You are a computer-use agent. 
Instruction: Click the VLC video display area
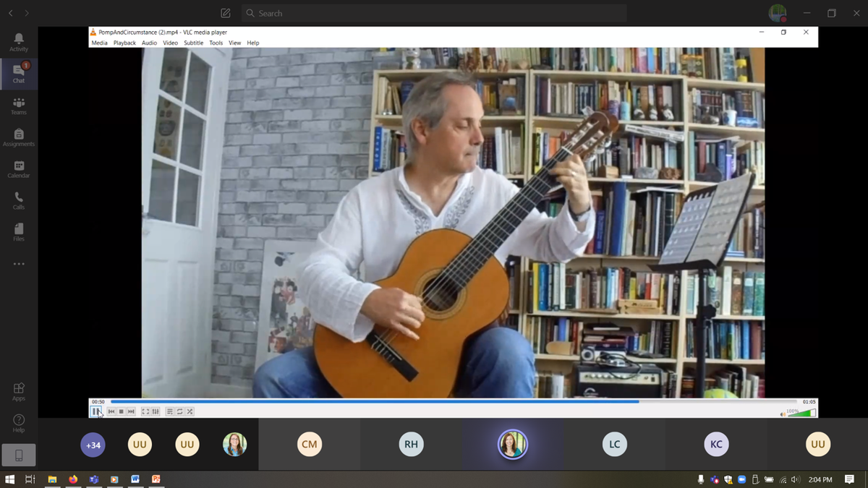[x=453, y=223]
